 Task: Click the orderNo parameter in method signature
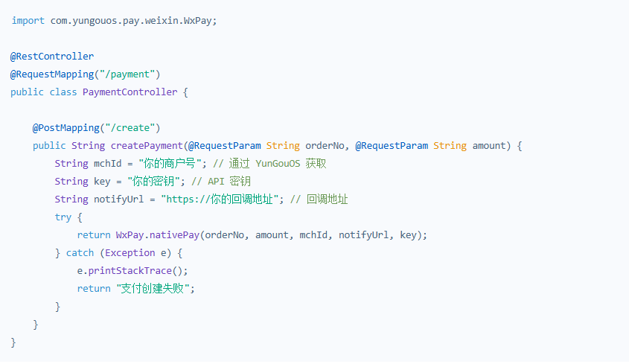click(x=325, y=146)
